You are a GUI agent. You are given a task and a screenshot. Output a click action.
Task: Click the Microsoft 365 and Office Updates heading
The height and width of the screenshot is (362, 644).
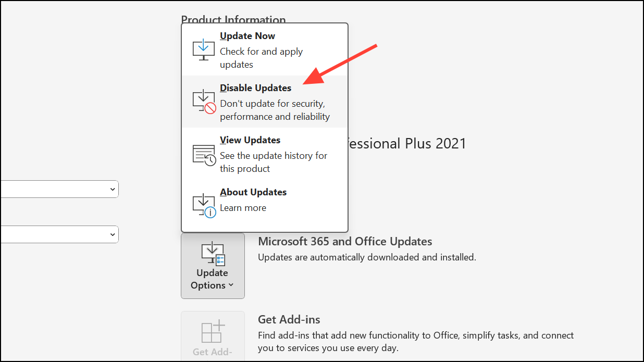[345, 241]
